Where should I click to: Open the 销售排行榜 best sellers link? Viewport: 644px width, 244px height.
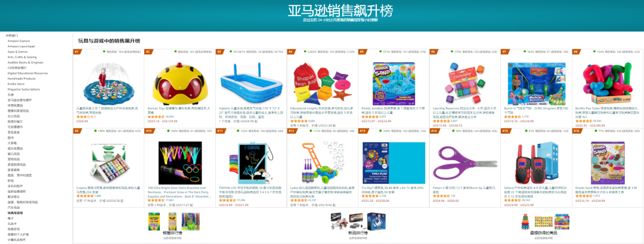coord(172,233)
